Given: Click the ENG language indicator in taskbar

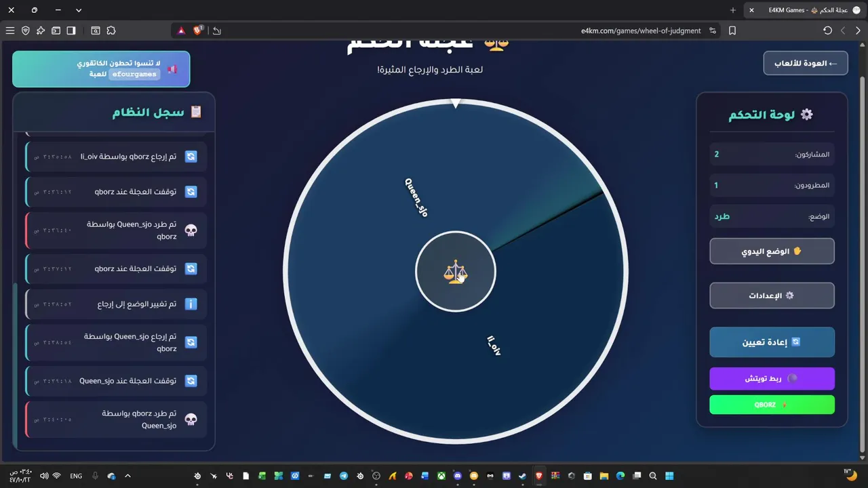Looking at the screenshot, I should pos(76,476).
